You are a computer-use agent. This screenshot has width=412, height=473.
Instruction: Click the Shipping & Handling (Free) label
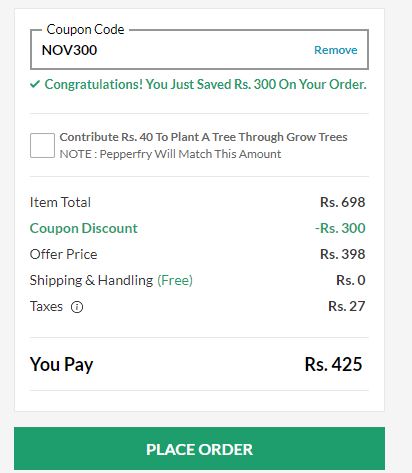click(111, 280)
